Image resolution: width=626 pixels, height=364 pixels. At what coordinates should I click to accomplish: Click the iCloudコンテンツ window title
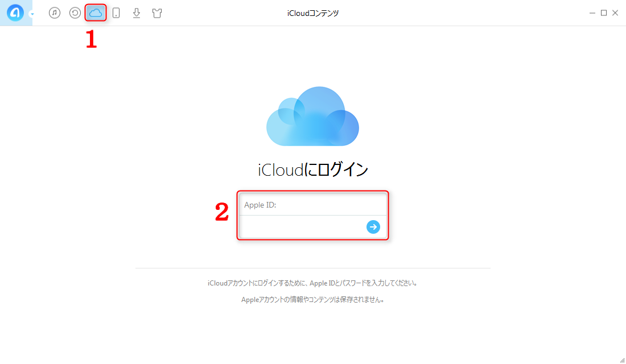point(313,13)
